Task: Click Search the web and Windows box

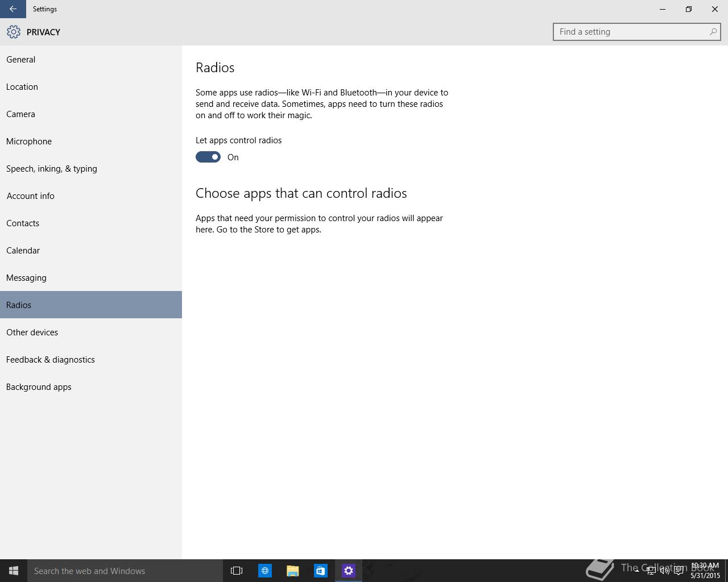Action: 125,571
